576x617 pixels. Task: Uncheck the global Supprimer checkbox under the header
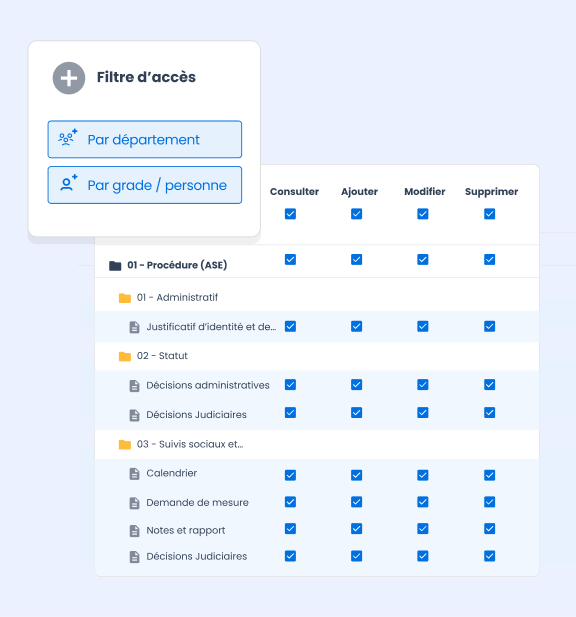[x=489, y=214]
